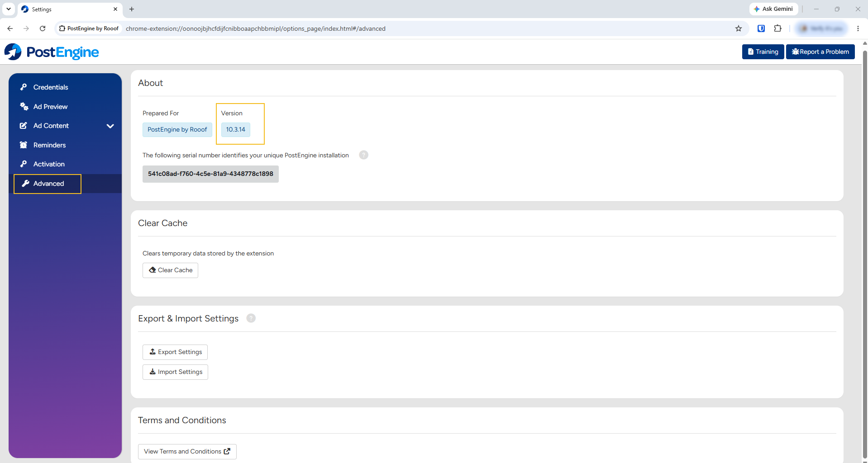Open the Chrome three-dot menu
Screen dimensions: 868x463
858,28
